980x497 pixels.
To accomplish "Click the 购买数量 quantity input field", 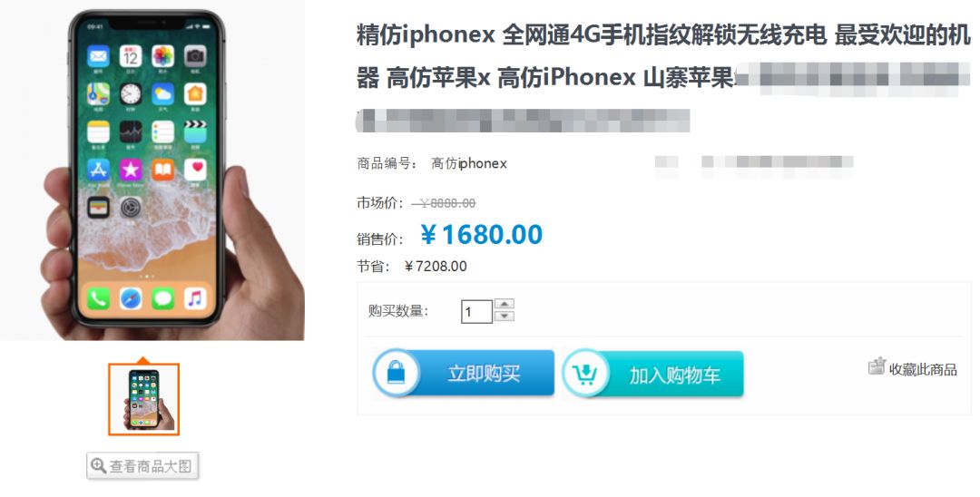I will [x=476, y=311].
